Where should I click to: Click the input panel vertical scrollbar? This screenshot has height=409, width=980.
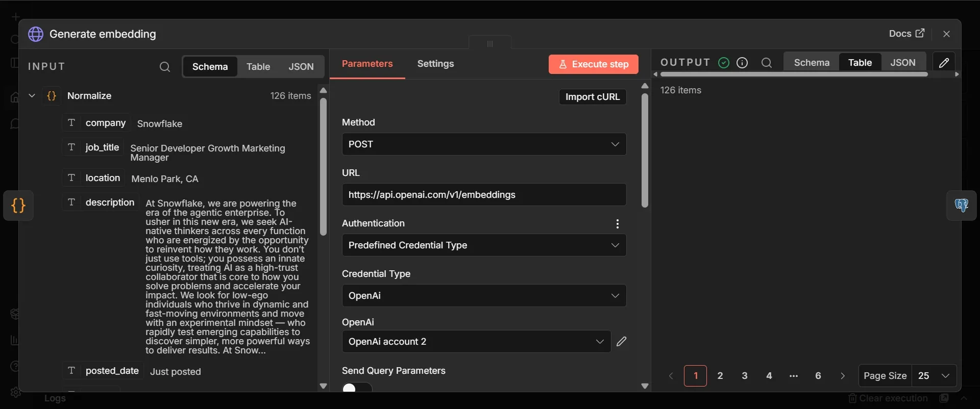coord(323,166)
